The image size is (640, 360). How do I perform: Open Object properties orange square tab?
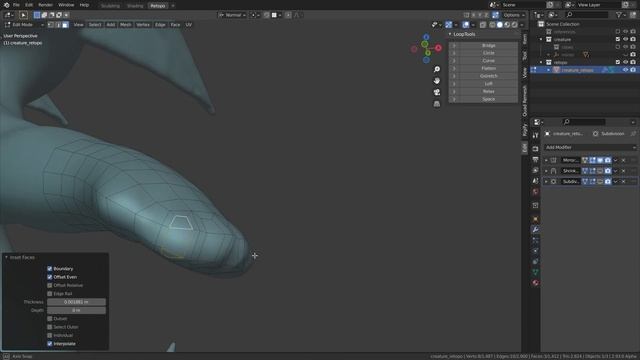click(536, 219)
